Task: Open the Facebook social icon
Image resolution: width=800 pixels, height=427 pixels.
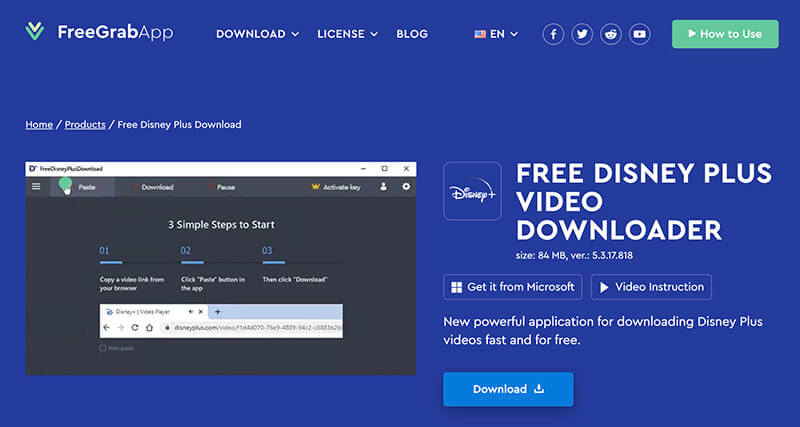Action: point(553,34)
